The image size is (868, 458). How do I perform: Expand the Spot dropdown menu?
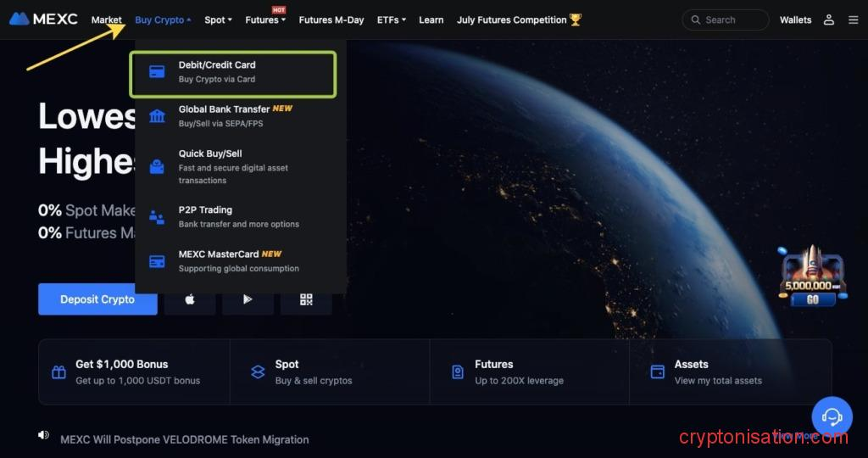[218, 20]
